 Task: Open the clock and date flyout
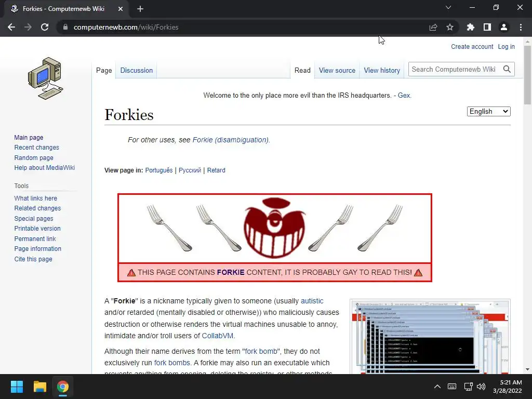point(507,387)
